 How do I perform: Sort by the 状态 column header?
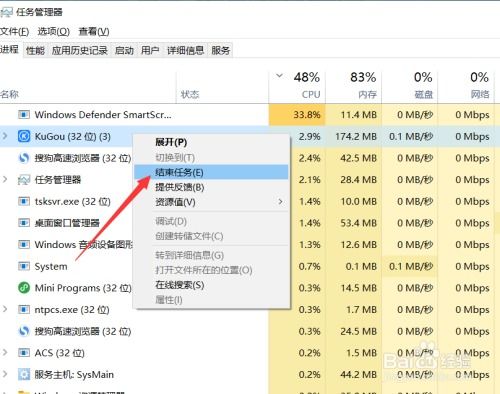tap(190, 95)
